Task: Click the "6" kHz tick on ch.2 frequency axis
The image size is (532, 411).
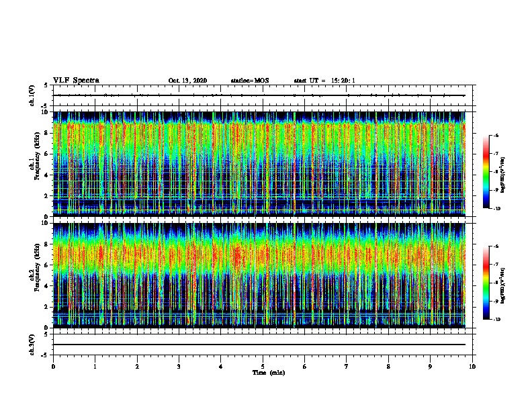Action: [47, 265]
